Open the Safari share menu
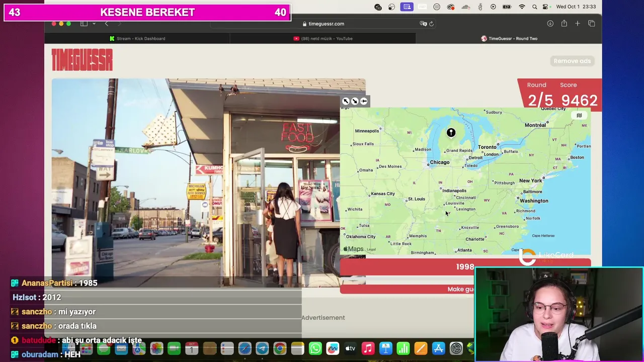 [564, 24]
